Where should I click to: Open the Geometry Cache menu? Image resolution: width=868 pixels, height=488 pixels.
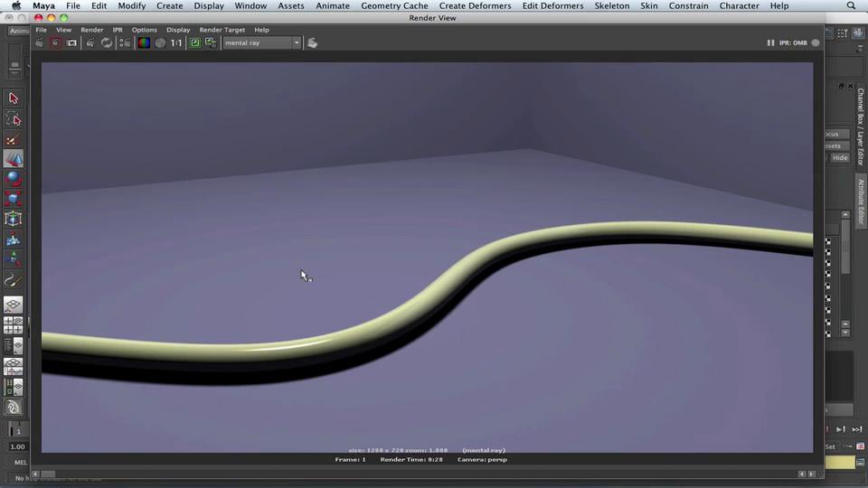394,5
